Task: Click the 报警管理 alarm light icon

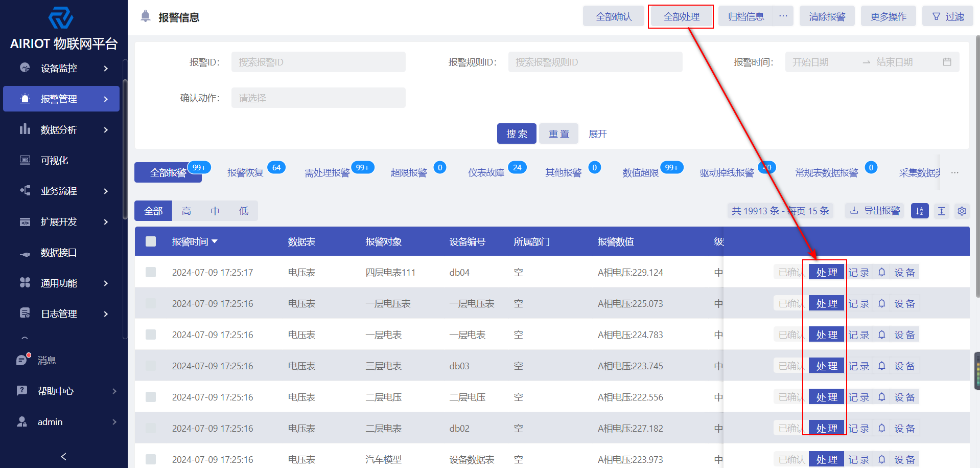Action: coord(25,99)
